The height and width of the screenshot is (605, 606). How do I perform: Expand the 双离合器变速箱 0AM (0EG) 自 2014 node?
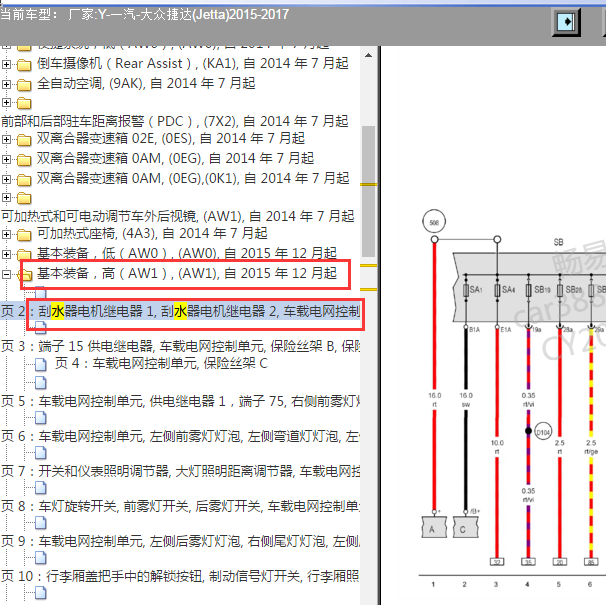pos(6,159)
